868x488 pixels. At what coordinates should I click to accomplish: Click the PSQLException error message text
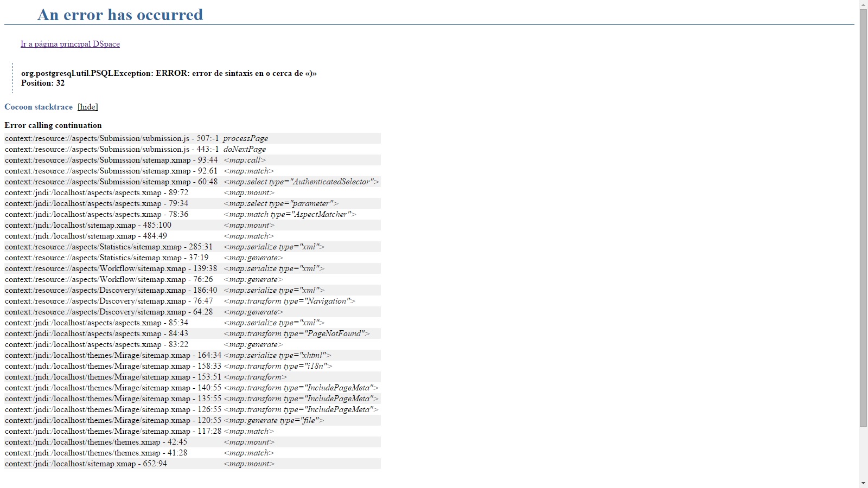point(169,73)
